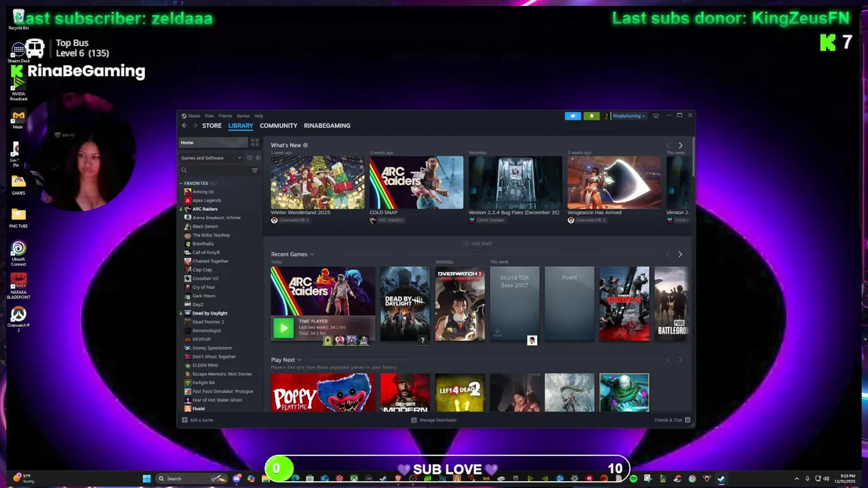Show hidden system tray icons chevron

(797, 479)
